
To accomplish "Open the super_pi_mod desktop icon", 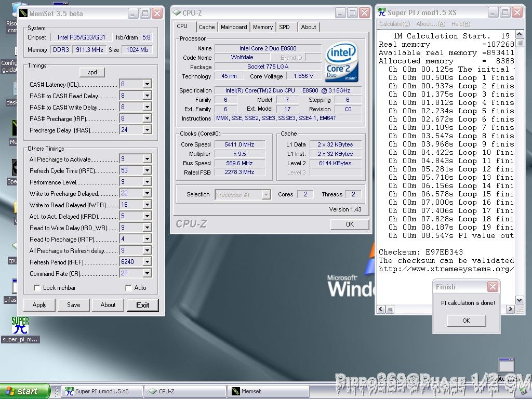I will click(x=20, y=329).
